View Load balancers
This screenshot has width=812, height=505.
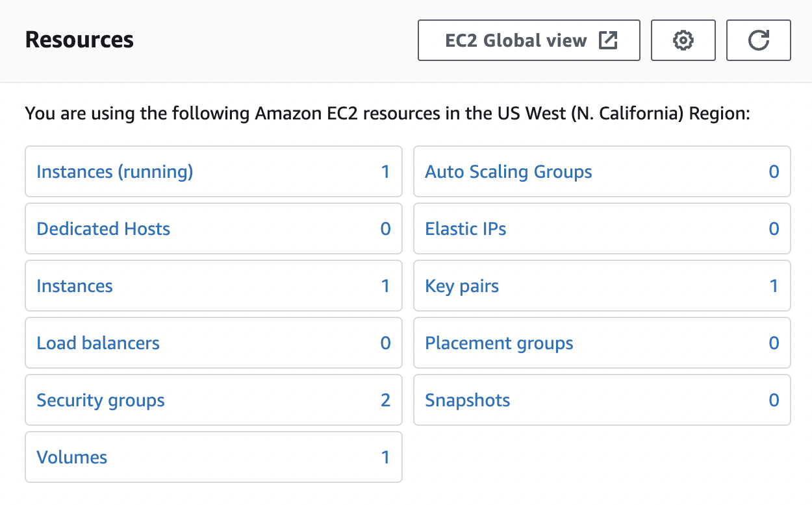[98, 343]
